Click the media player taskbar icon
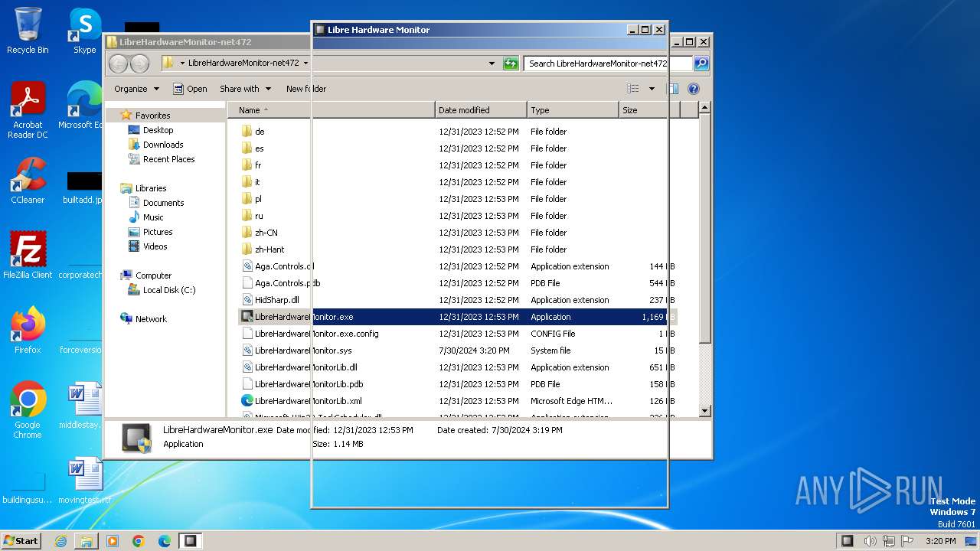 tap(113, 541)
